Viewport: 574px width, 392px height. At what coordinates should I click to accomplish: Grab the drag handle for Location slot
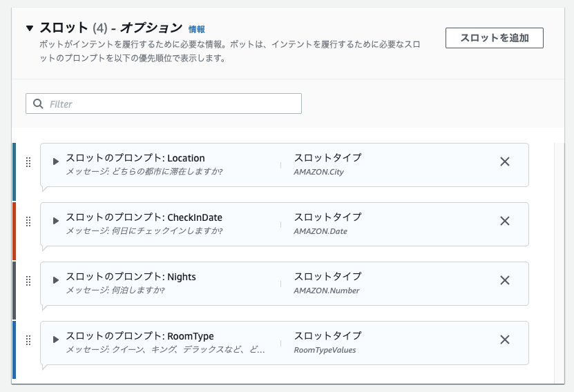pyautogui.click(x=28, y=162)
